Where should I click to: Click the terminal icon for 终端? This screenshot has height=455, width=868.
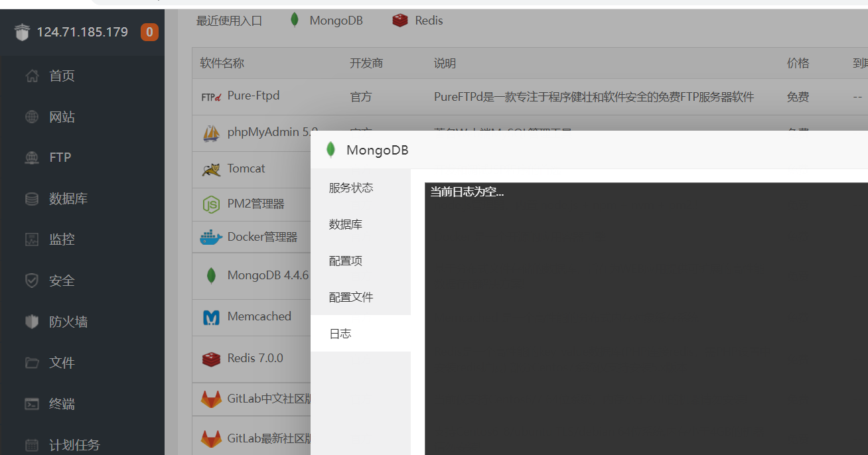(32, 404)
